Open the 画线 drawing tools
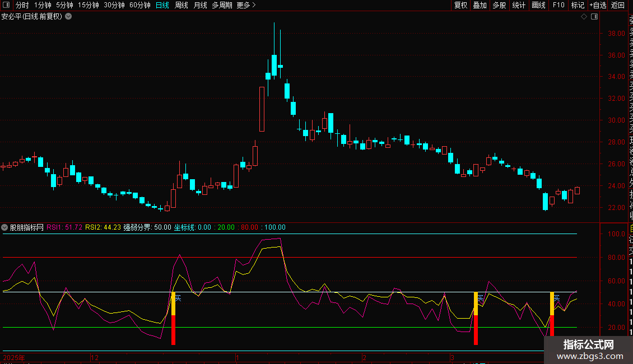Viewport: 633px width, 364px height. (538, 5)
